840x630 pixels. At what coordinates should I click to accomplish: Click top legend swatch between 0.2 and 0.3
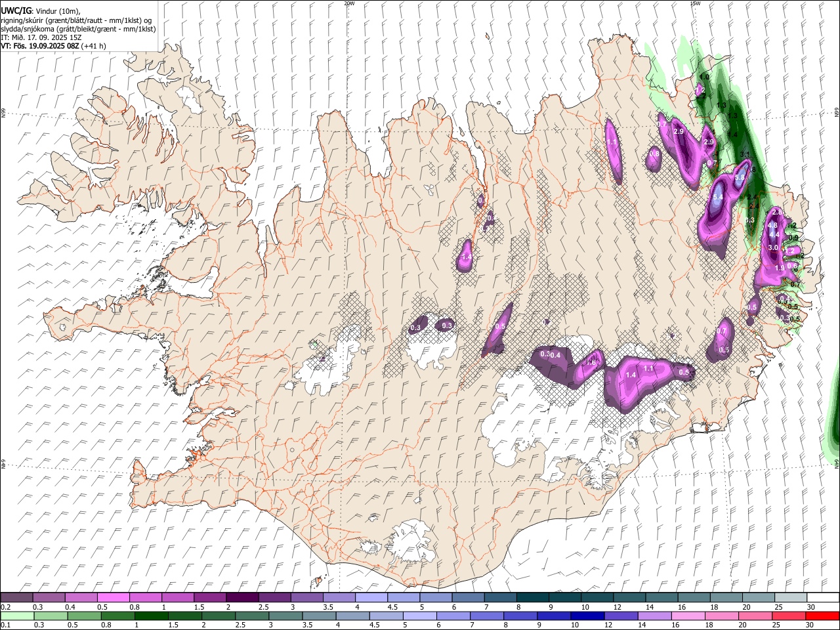point(16,598)
